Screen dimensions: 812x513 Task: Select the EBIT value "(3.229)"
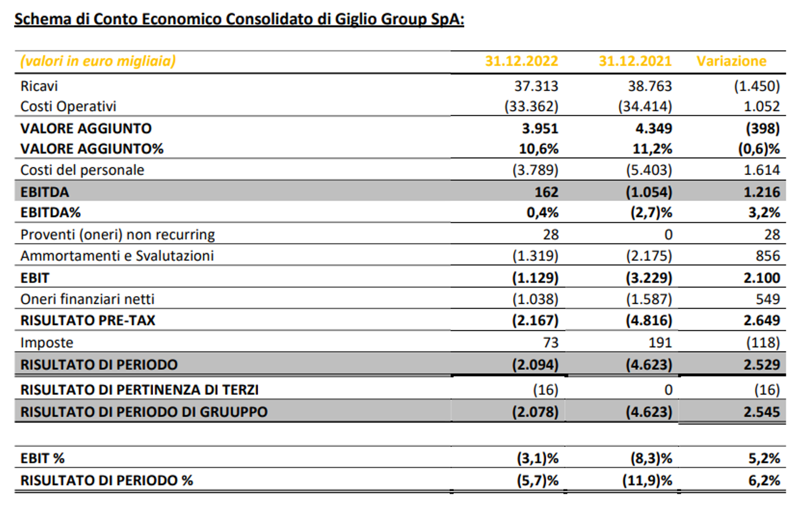pyautogui.click(x=649, y=278)
